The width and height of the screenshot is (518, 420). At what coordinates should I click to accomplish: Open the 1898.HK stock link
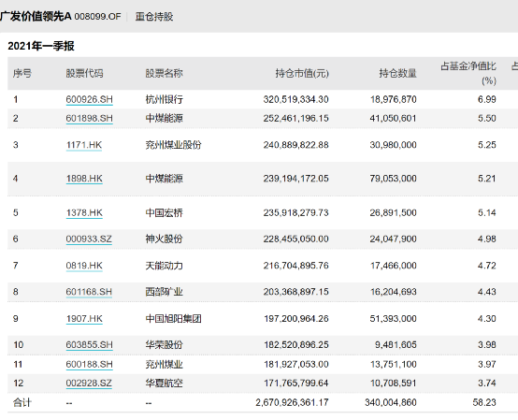click(x=84, y=179)
